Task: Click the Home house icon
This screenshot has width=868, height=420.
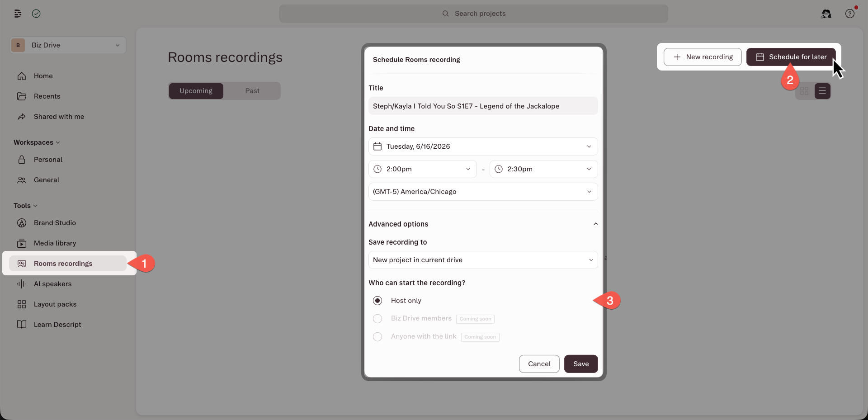Action: click(x=22, y=76)
